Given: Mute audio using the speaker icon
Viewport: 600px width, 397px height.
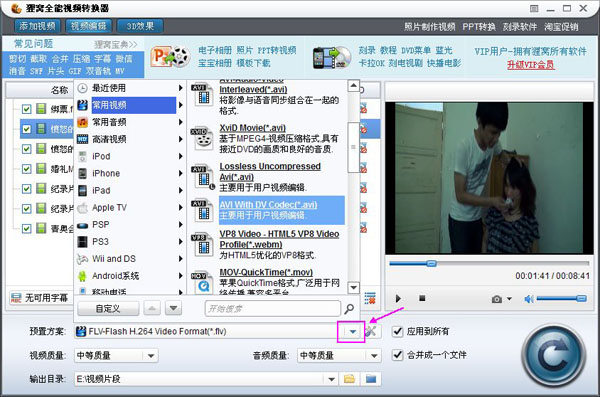Looking at the screenshot, I should click(529, 299).
